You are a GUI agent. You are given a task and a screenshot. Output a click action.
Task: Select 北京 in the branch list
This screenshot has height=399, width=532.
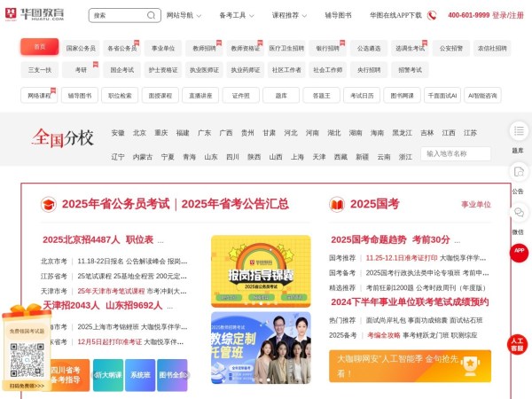click(139, 133)
